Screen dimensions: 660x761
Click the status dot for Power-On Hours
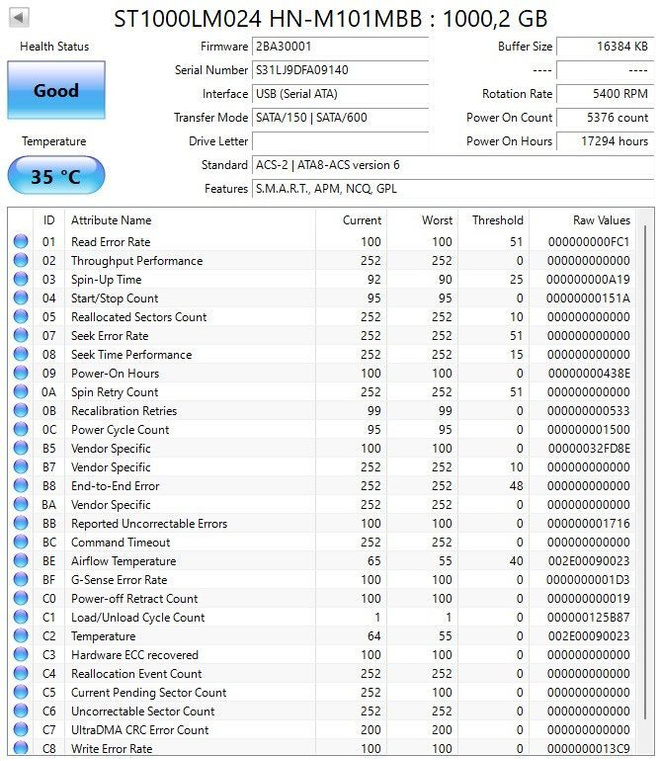(x=21, y=373)
